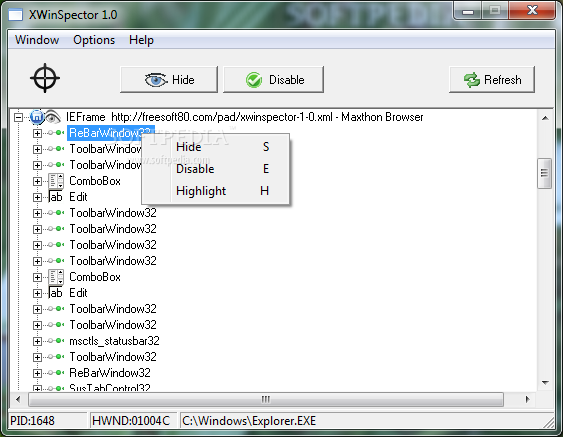Screen dimensions: 563x437
Task: Click the first Edit 'ab' icon
Action: [x=55, y=197]
